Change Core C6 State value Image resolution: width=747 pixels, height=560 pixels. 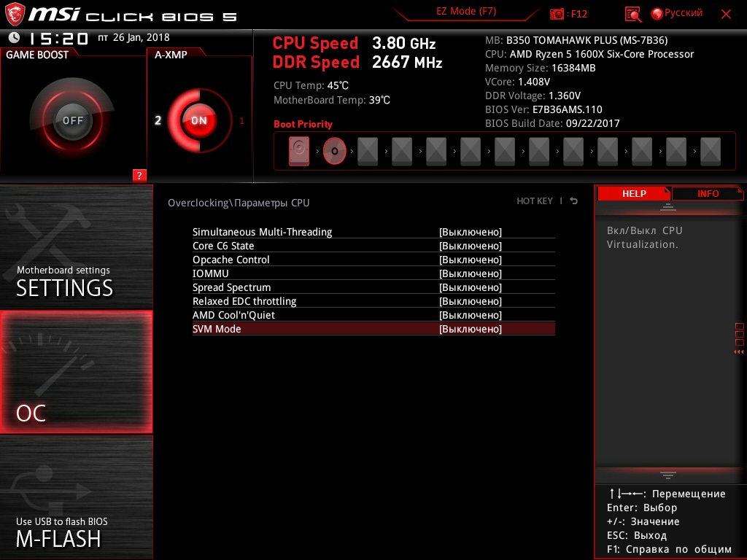471,246
